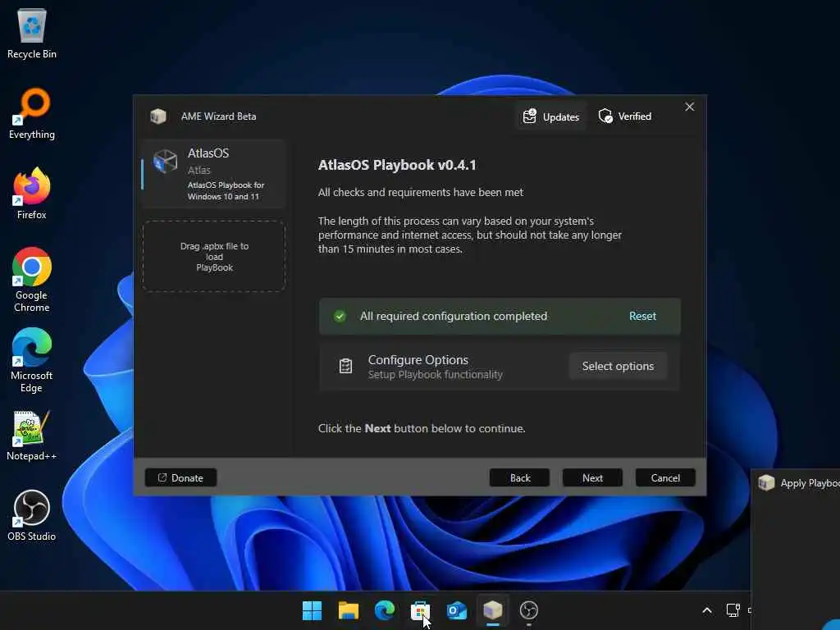
Task: Open the Recycle Bin desktop icon
Action: point(32,33)
